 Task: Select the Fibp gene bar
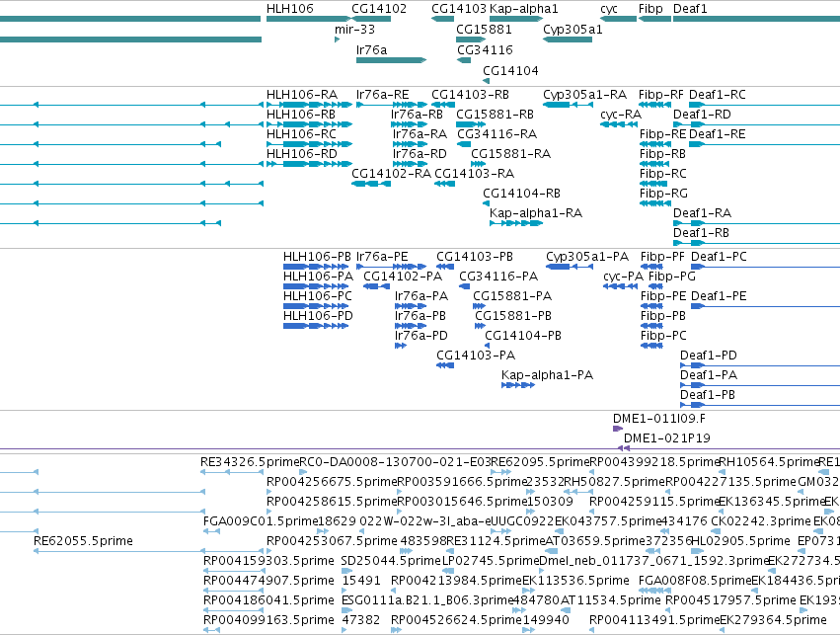pyautogui.click(x=654, y=19)
